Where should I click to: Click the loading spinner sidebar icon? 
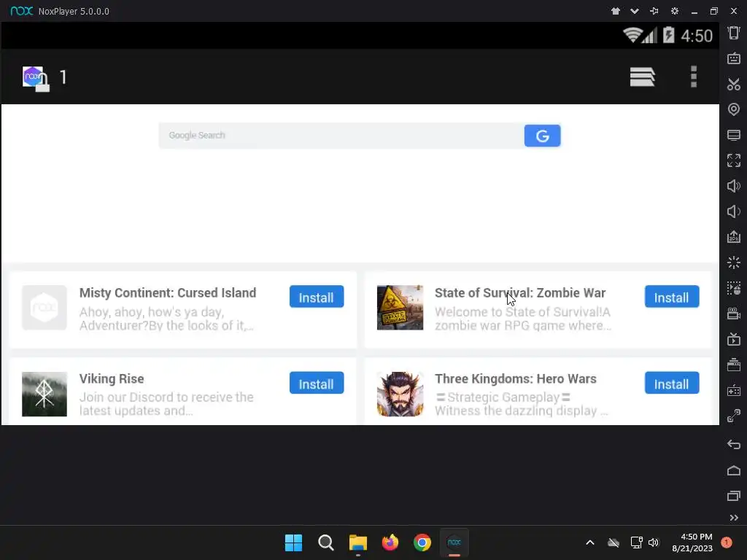click(x=734, y=262)
